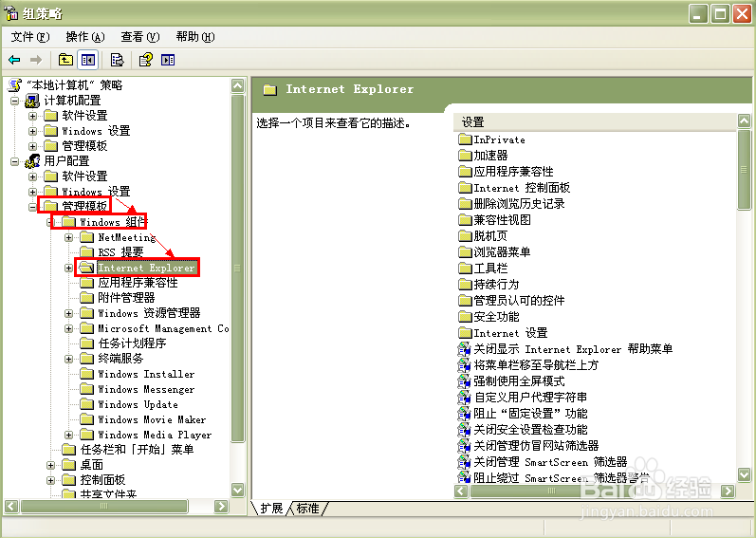756x538 pixels.
Task: Expand the Internet Explorer tree node
Action: [69, 268]
